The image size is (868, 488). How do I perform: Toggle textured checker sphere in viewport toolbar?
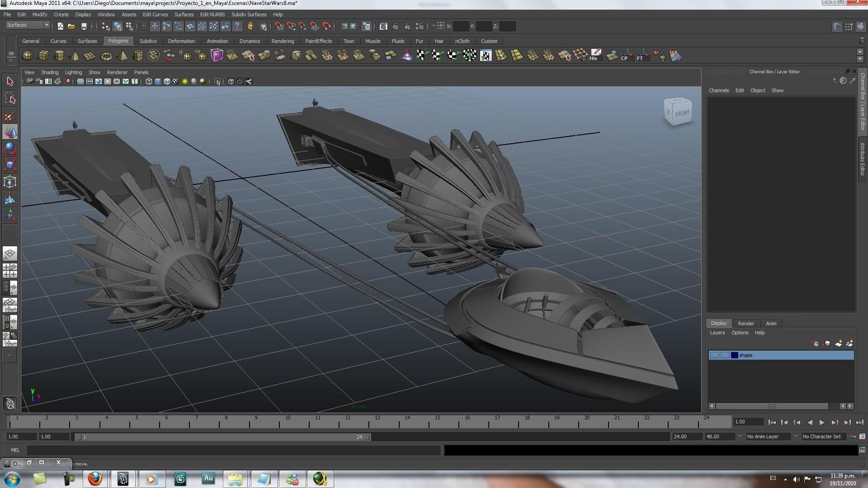click(x=176, y=81)
